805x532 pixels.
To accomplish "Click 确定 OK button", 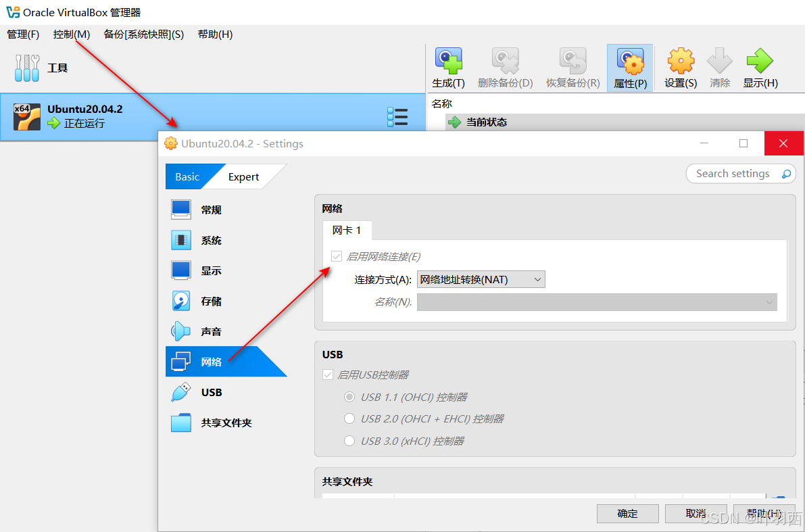I will point(627,514).
